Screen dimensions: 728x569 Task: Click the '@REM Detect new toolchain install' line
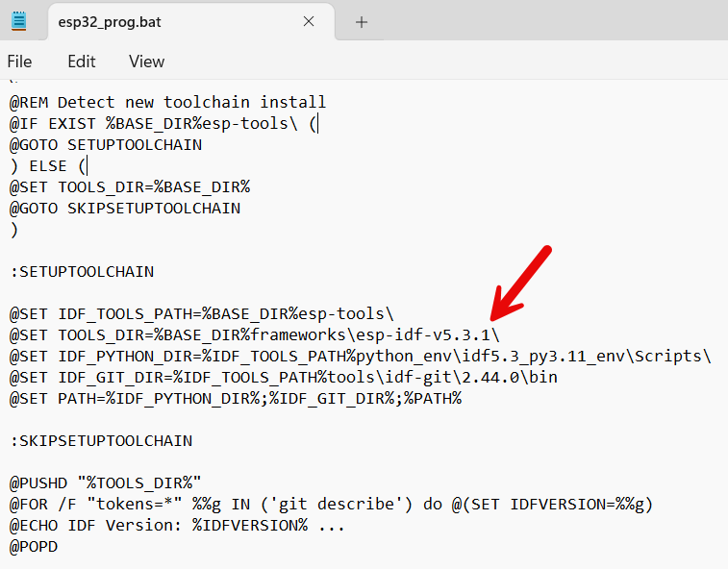[x=168, y=102]
